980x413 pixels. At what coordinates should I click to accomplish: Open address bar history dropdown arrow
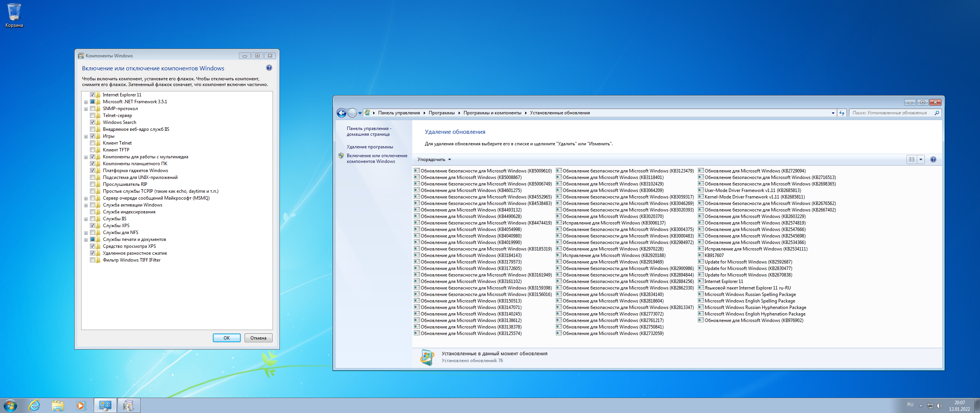pyautogui.click(x=833, y=113)
